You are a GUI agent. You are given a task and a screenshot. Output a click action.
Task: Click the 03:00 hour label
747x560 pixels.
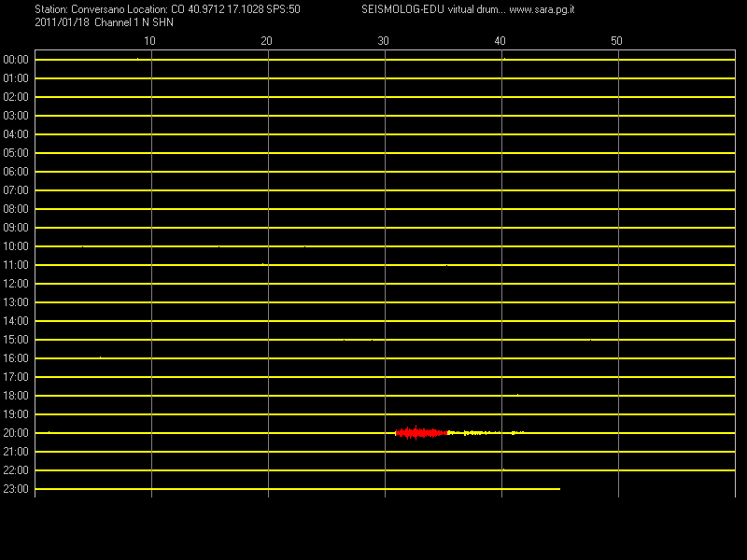click(16, 116)
